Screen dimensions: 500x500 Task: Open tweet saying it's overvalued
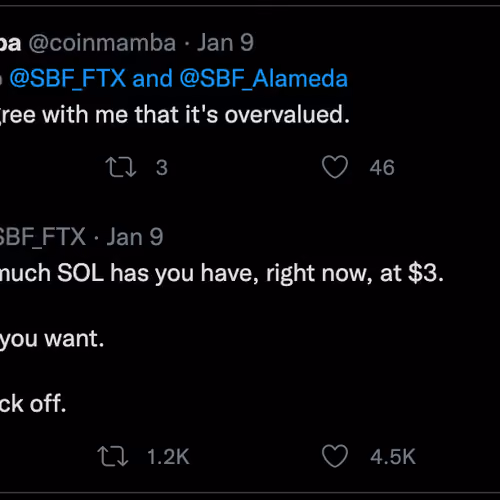point(175,115)
